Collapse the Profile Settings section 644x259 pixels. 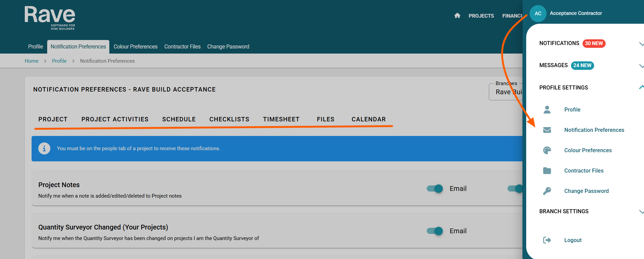coord(641,87)
